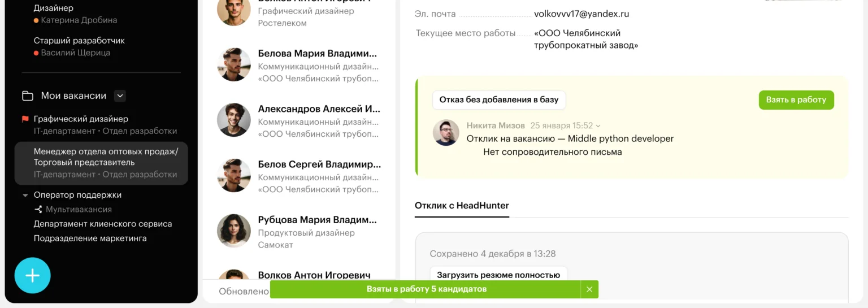Screen dimensions: 868x308
Task: Open the dropdown next to 25 января 15:52
Action: 598,126
